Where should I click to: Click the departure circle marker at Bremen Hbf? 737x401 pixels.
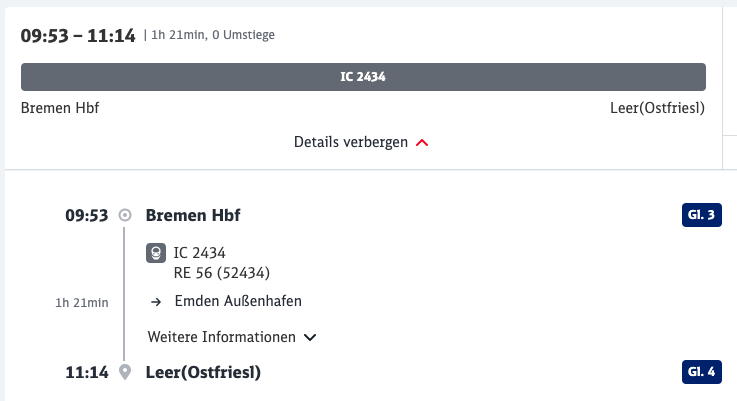tap(125, 215)
